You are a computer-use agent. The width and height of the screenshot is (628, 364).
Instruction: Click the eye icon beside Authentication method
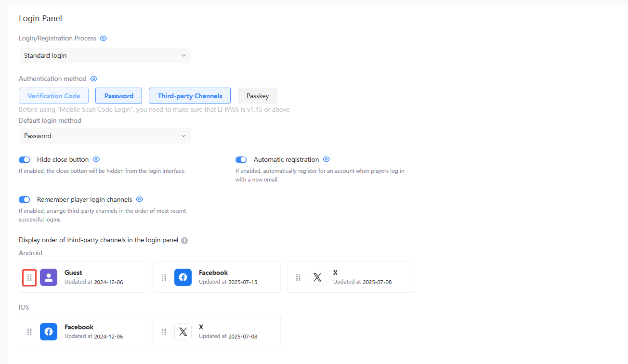(x=93, y=78)
